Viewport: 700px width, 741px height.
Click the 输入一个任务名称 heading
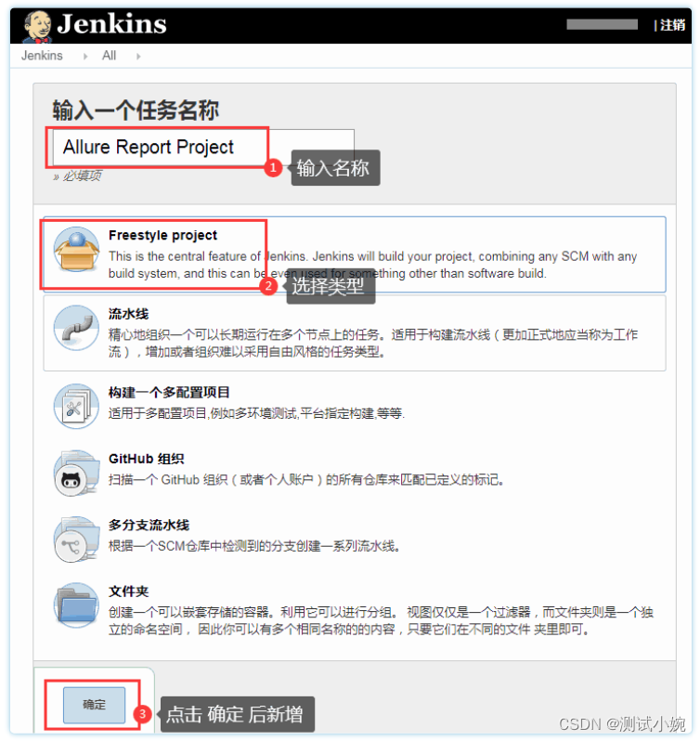pyautogui.click(x=136, y=110)
